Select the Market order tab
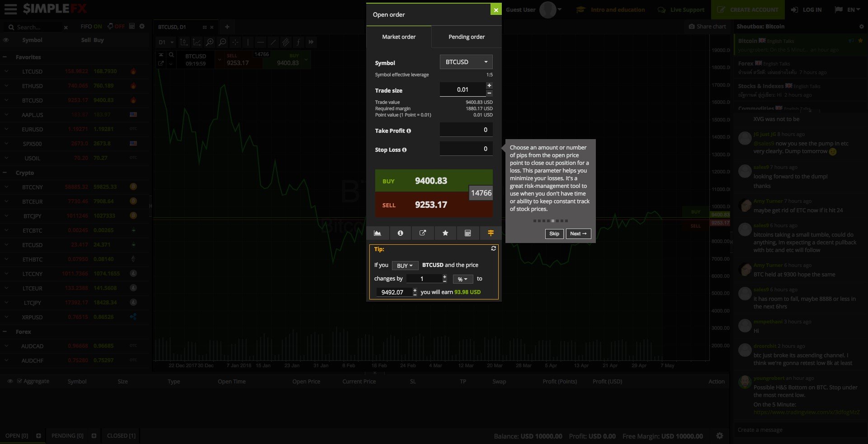The width and height of the screenshot is (868, 444). (399, 37)
